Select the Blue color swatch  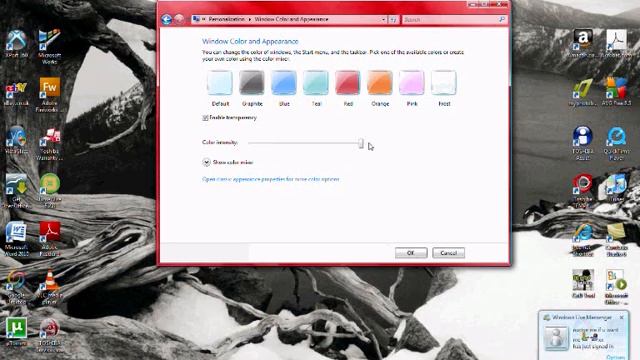[x=284, y=83]
